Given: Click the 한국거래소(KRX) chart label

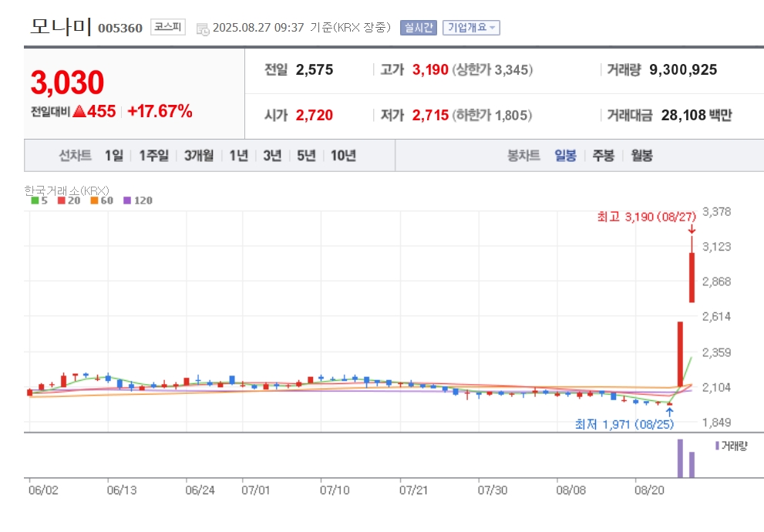Looking at the screenshot, I should 66,190.
